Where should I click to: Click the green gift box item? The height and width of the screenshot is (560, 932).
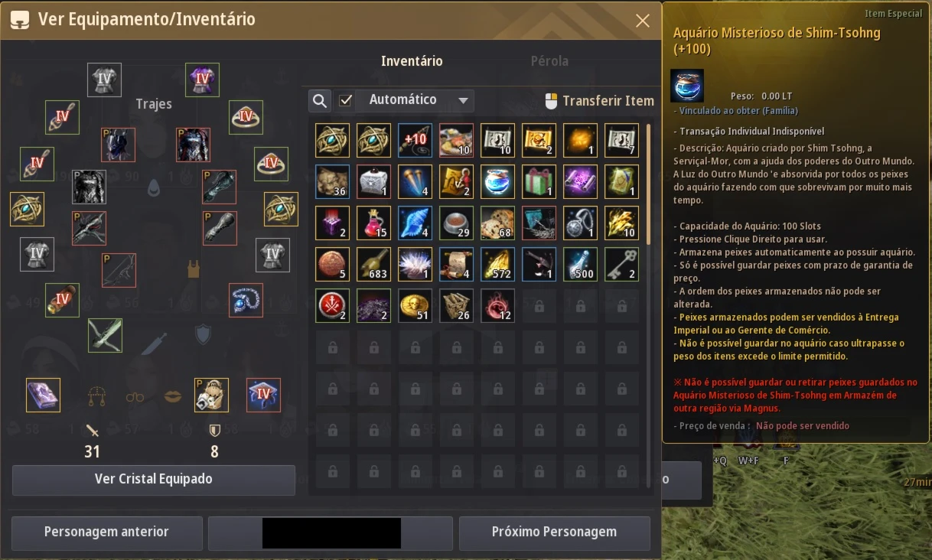[539, 182]
